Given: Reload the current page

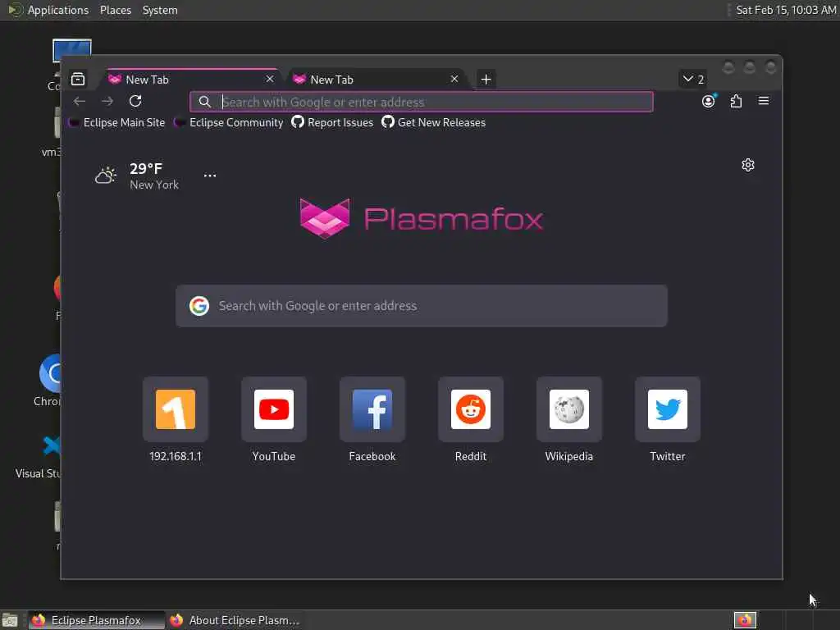Looking at the screenshot, I should pyautogui.click(x=135, y=101).
